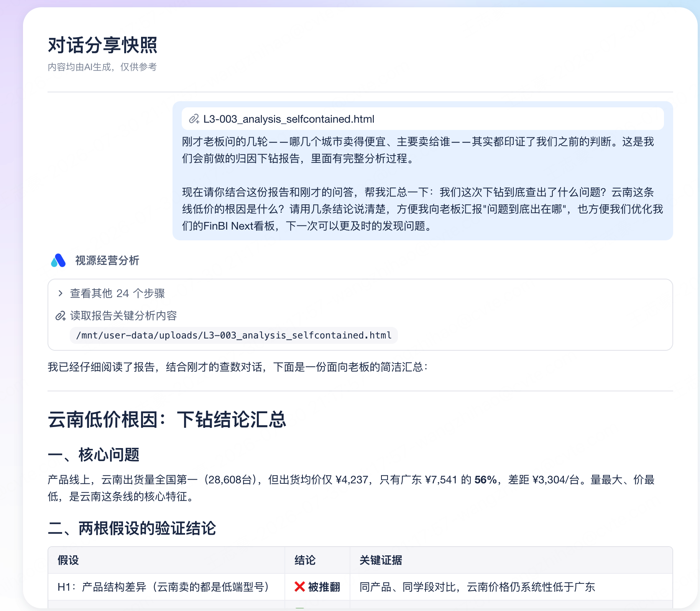This screenshot has width=700, height=611.
Task: Click the 云南低价根因：下钻结论汇总 heading
Action: [x=167, y=419]
